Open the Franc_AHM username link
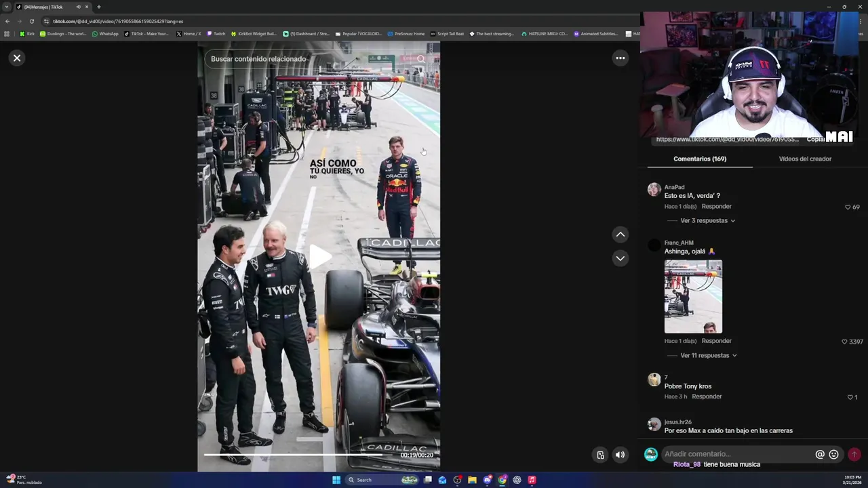868x488 pixels. click(679, 243)
